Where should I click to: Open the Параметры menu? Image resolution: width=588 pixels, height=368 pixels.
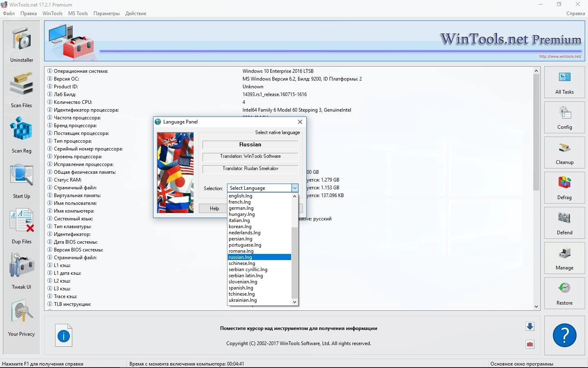pos(107,13)
